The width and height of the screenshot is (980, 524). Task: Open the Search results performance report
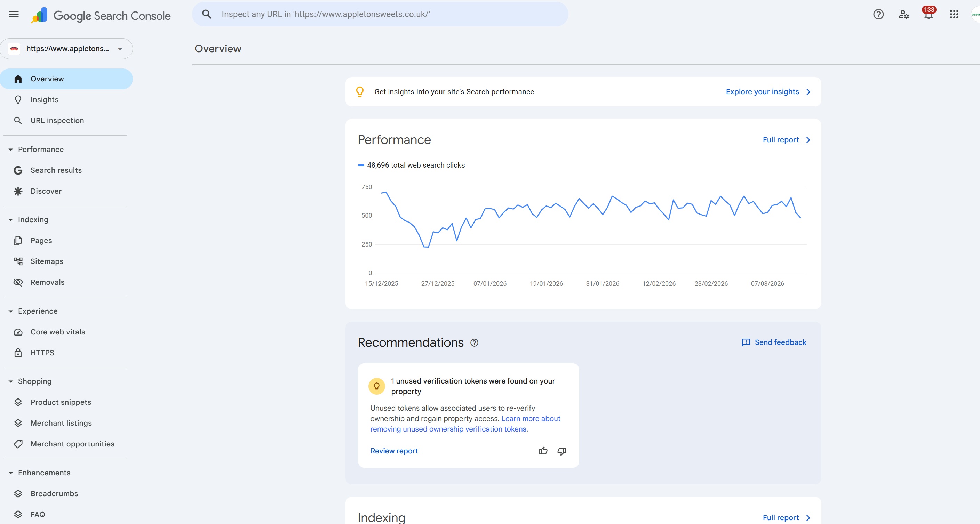tap(56, 170)
